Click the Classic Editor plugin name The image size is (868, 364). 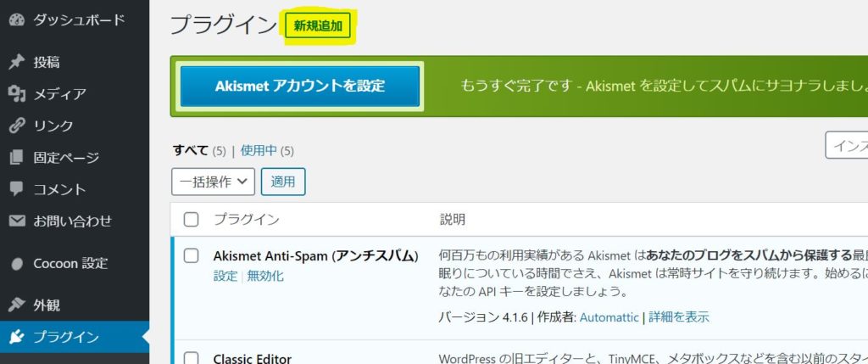[x=253, y=358]
